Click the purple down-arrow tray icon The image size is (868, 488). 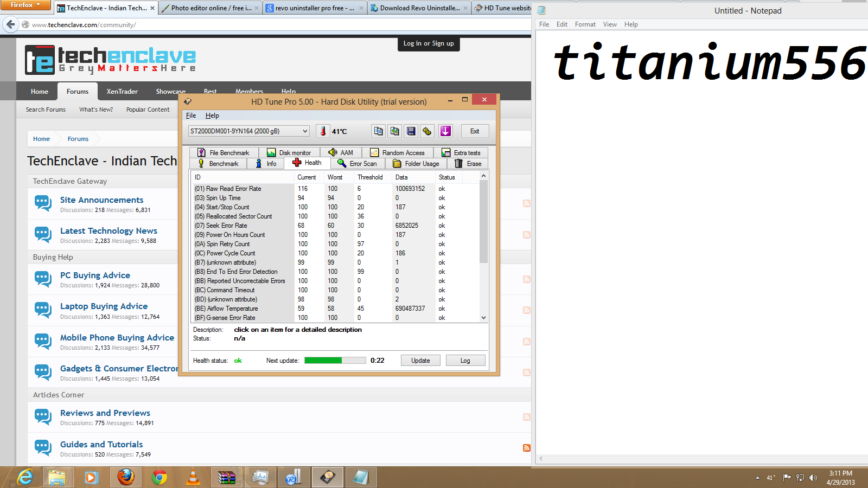coord(445,131)
